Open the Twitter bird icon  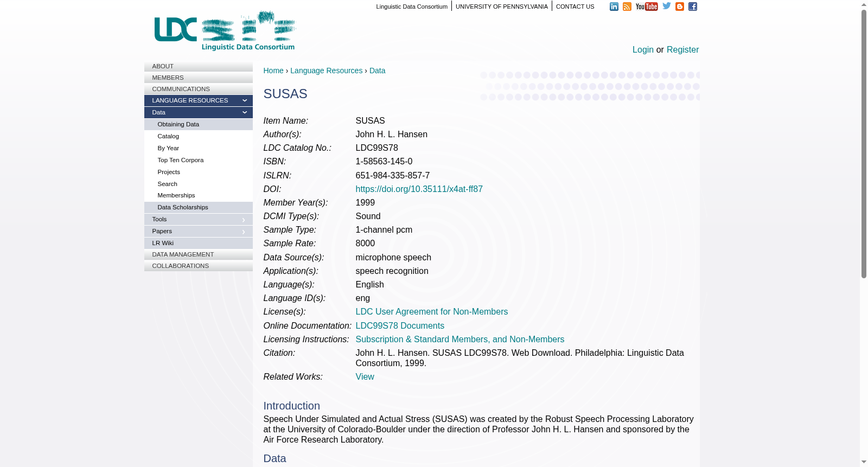coord(667,6)
